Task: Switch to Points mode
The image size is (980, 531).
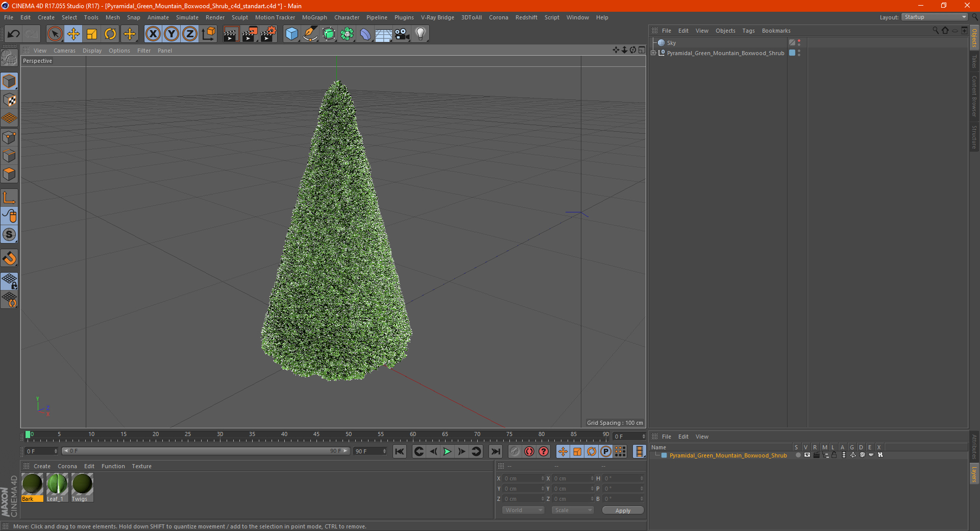Action: tap(9, 137)
